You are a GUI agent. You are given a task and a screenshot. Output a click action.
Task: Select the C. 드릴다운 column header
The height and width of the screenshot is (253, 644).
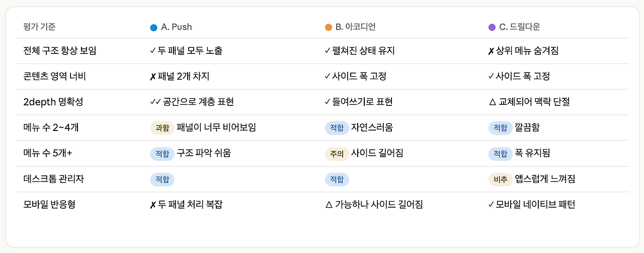(514, 27)
